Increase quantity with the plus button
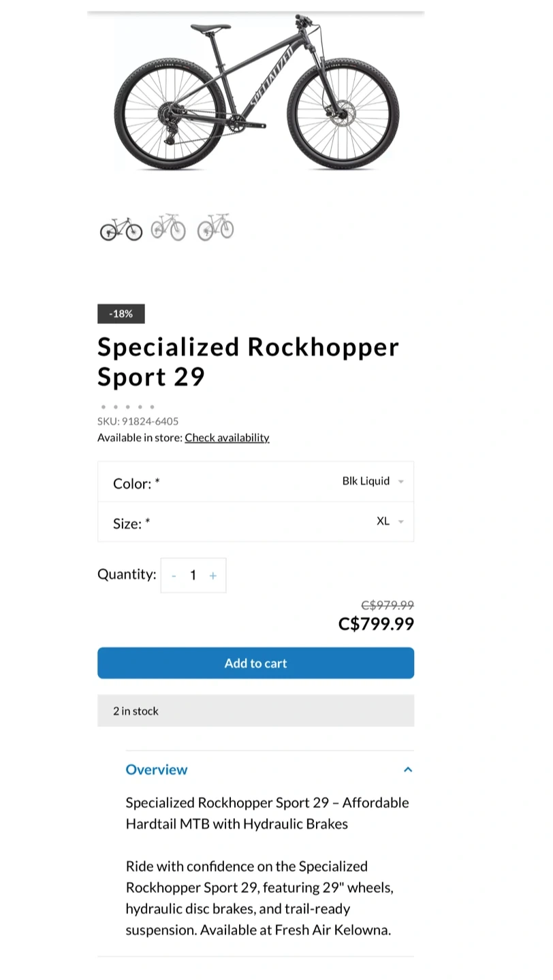 (x=213, y=576)
